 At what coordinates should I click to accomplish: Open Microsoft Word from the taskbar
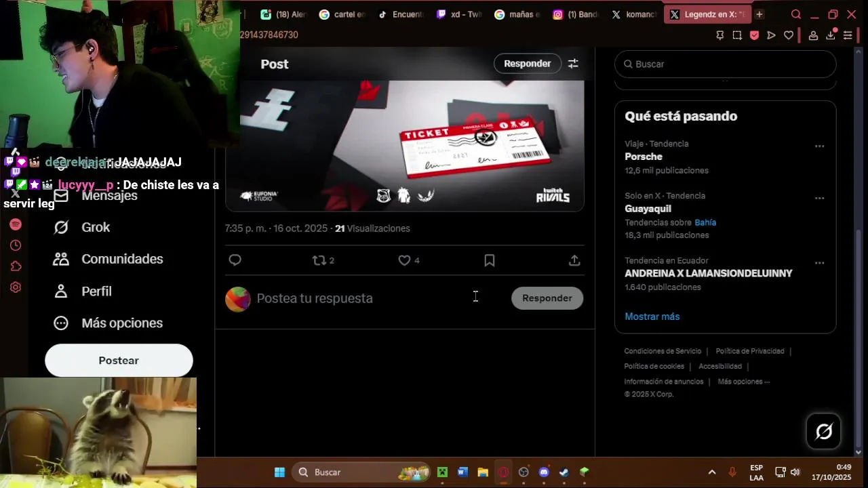point(462,472)
